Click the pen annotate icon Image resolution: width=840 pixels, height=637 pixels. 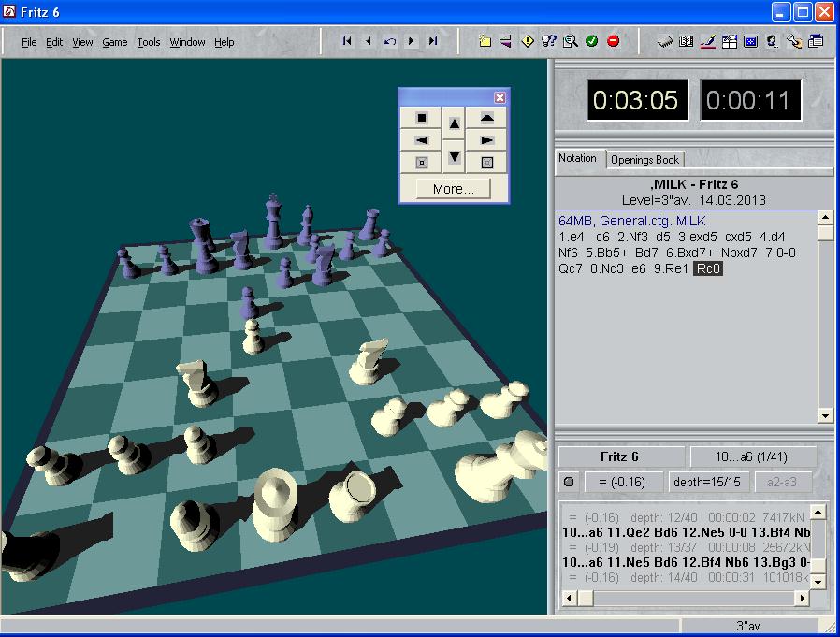pyautogui.click(x=708, y=41)
